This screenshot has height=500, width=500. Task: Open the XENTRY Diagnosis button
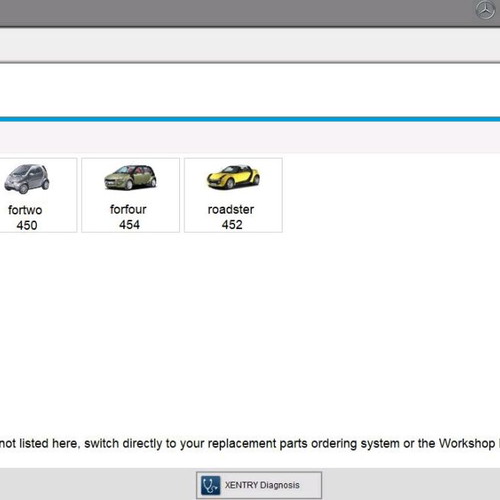(259, 485)
